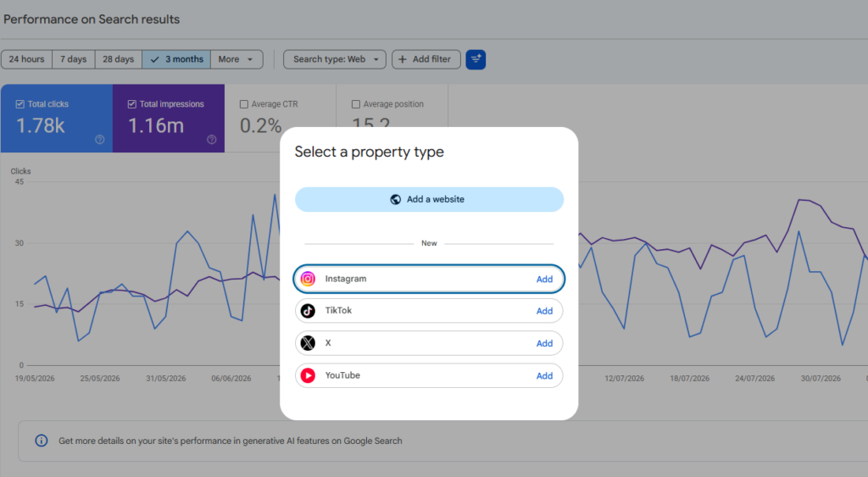
Task: Open the blue filter options icon button
Action: 476,59
